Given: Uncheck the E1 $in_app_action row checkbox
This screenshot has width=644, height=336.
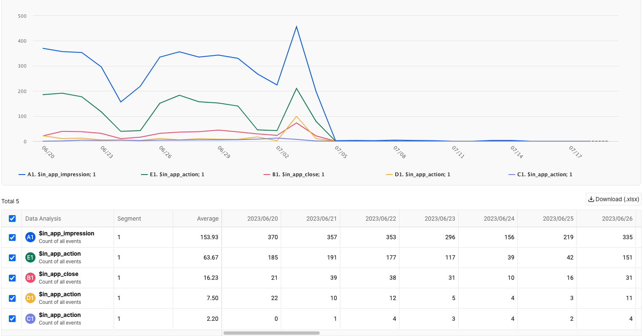Looking at the screenshot, I should 12,258.
